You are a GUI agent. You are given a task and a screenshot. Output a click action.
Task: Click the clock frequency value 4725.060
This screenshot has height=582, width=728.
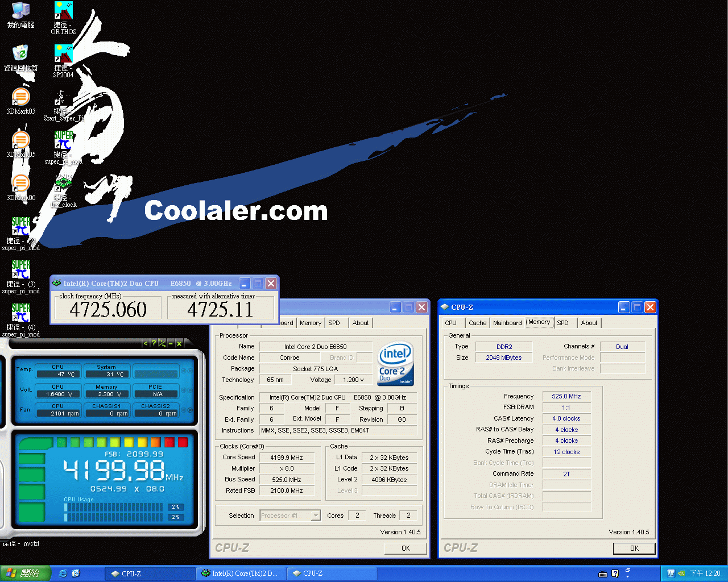[108, 310]
